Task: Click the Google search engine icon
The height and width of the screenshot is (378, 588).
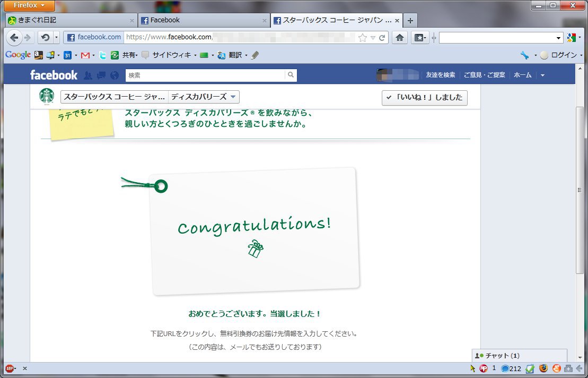Action: (571, 38)
